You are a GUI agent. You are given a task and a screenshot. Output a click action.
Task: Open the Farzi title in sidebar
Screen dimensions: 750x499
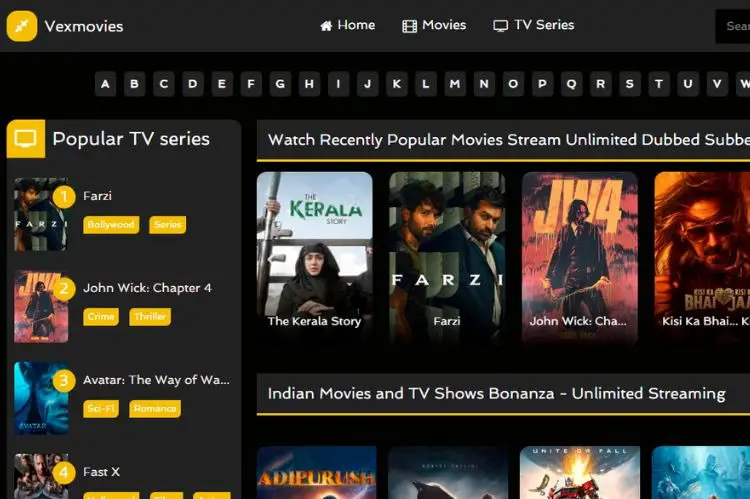tap(98, 196)
